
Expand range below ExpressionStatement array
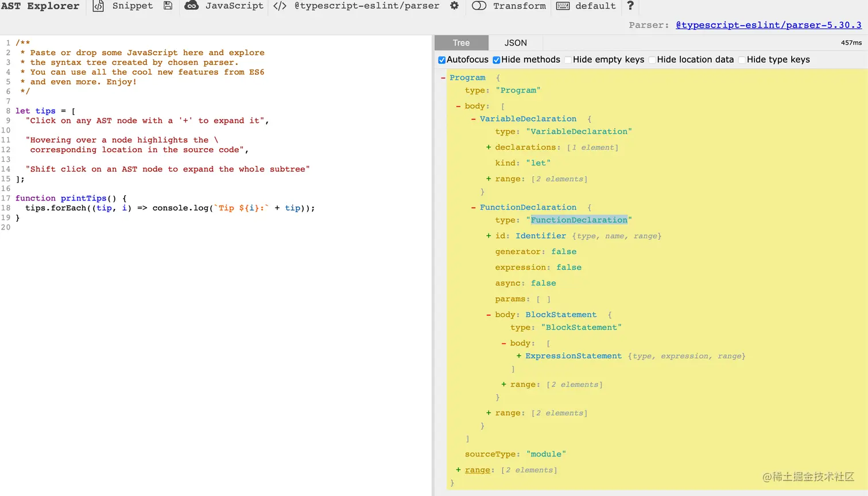[504, 385]
